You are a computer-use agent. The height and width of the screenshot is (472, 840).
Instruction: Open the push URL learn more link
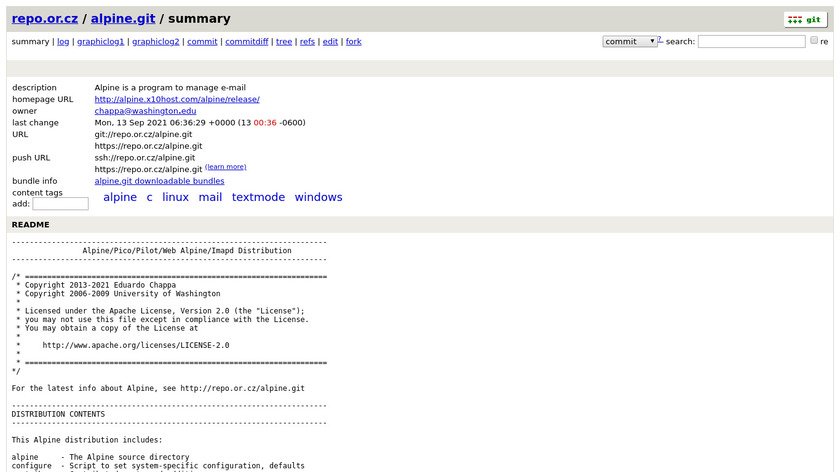point(226,167)
